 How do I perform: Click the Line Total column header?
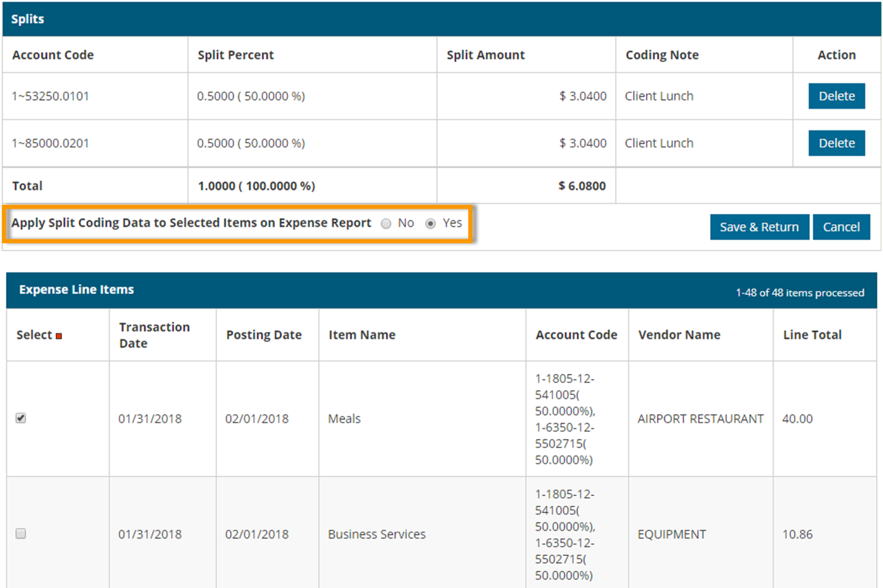(x=812, y=335)
